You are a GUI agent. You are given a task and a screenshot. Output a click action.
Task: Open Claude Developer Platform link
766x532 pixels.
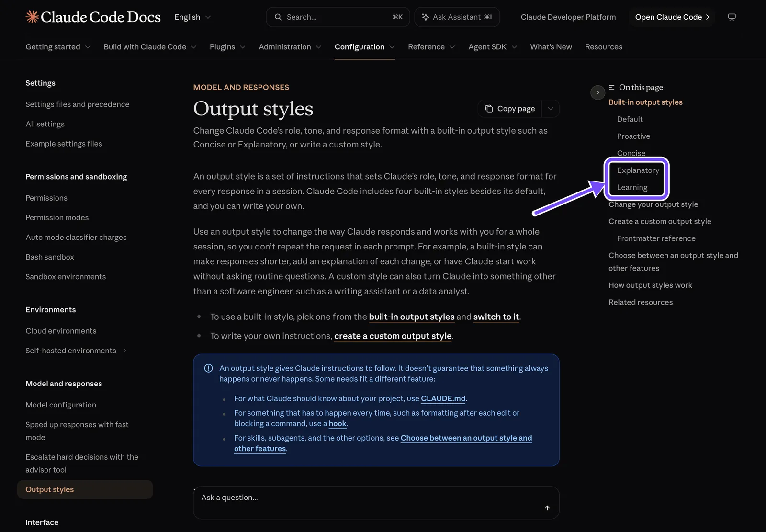(x=568, y=17)
